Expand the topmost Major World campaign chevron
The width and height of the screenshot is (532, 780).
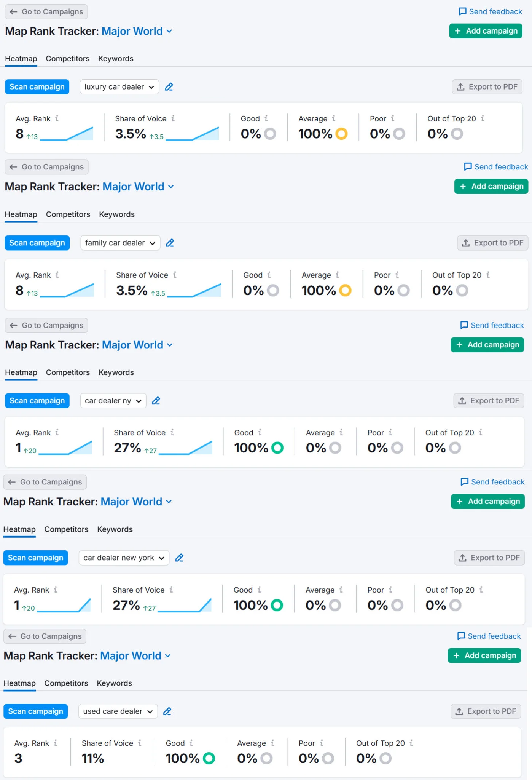169,31
